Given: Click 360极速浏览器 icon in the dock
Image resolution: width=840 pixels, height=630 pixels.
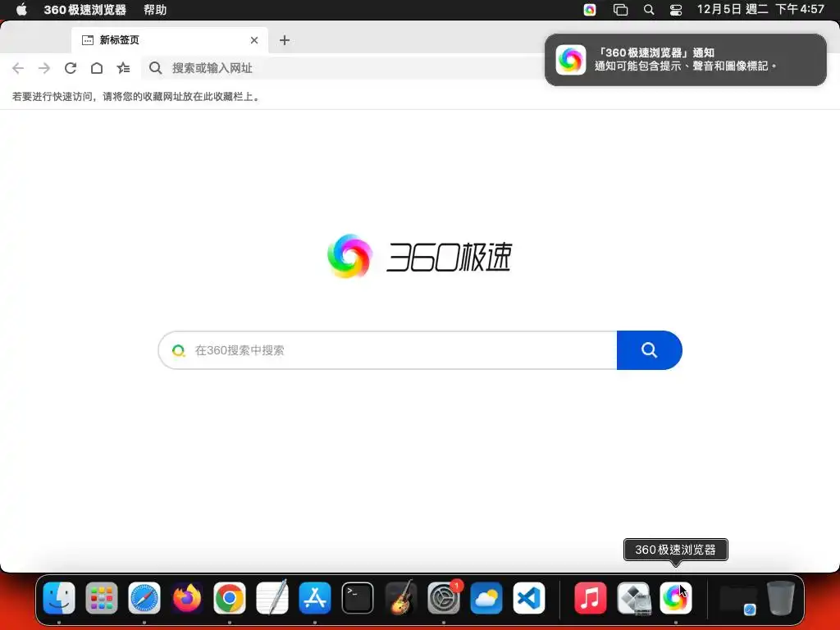Looking at the screenshot, I should coord(676,598).
